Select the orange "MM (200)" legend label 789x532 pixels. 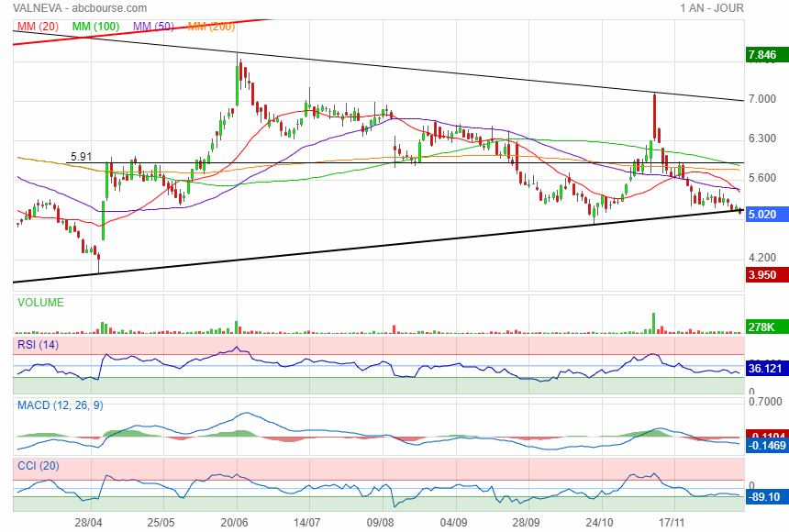pyautogui.click(x=211, y=27)
